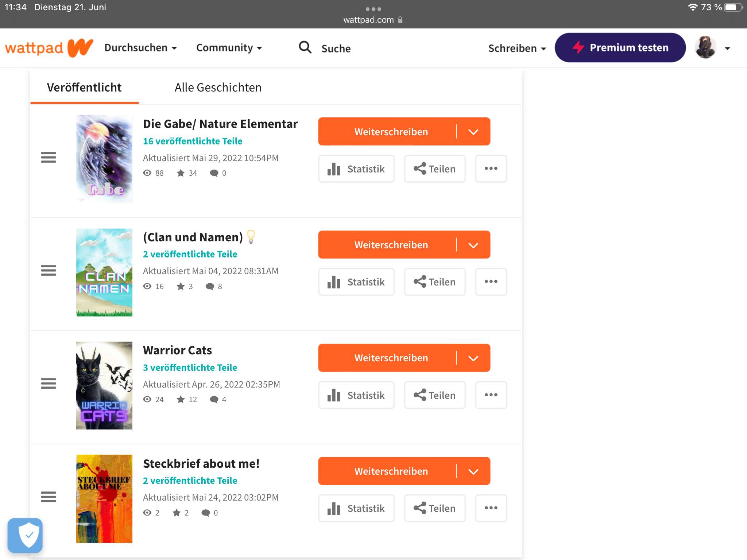Click the Wattpad logo
The image size is (747, 560).
49,48
